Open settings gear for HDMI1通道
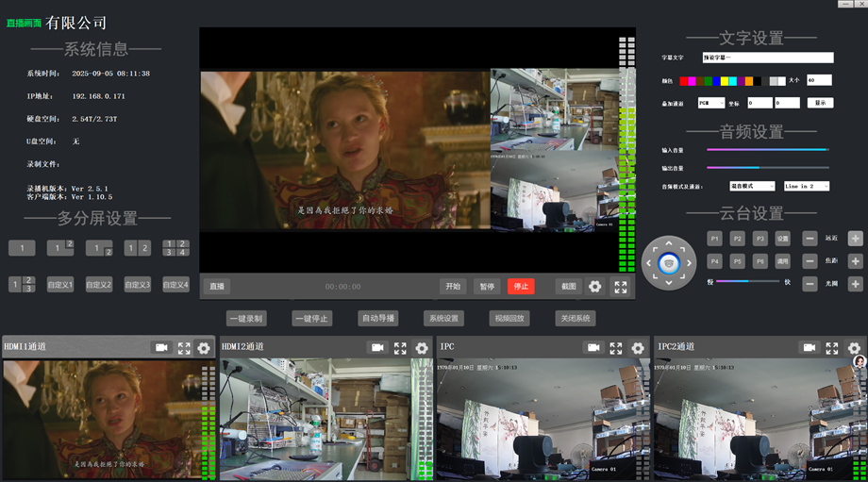Viewport: 868px width, 482px height. (x=204, y=348)
